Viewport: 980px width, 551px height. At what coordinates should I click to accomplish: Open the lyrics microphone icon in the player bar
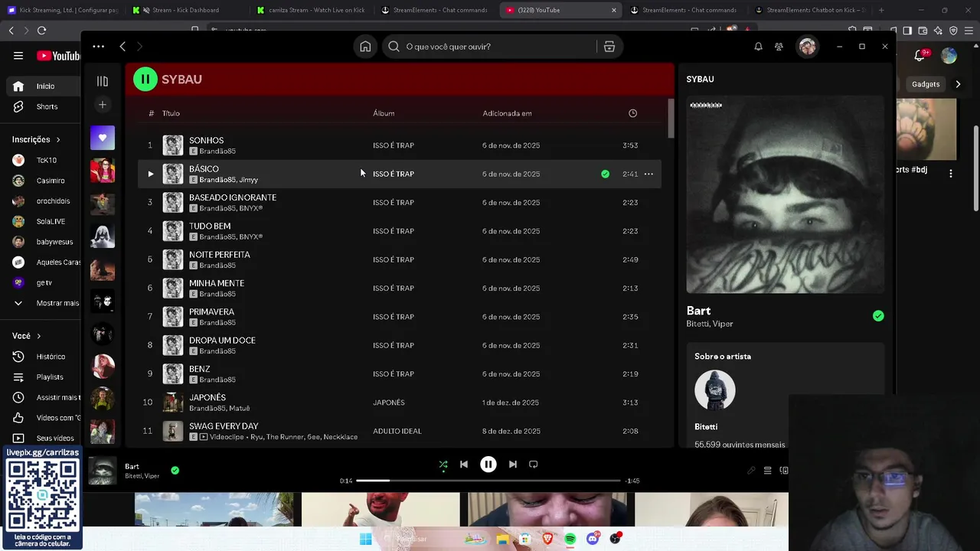[x=751, y=471]
